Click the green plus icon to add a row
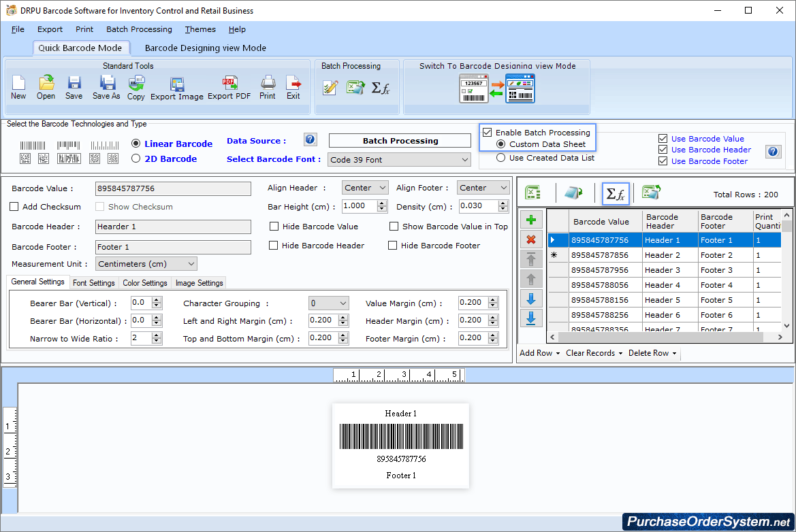Viewport: 796px width, 532px height. (x=531, y=219)
